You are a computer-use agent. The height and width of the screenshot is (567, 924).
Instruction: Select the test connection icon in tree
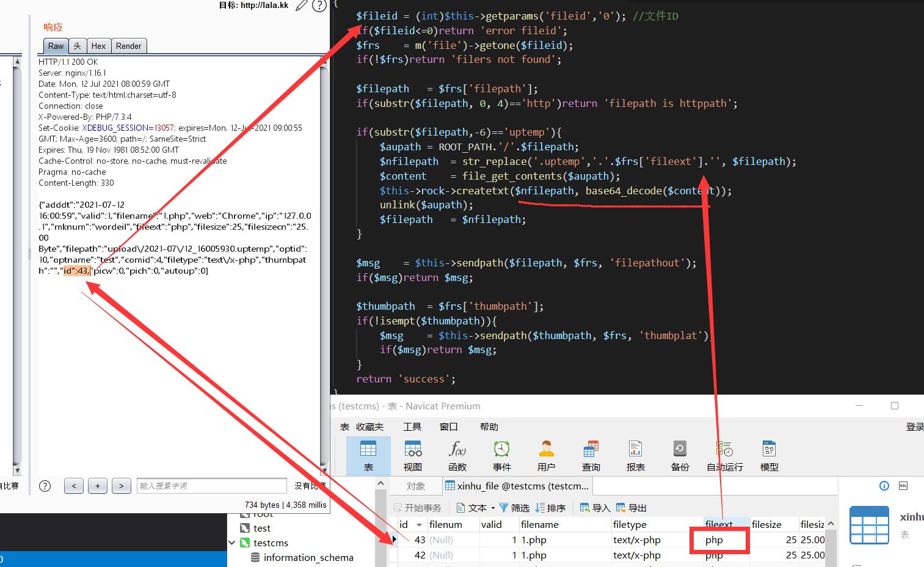[245, 528]
